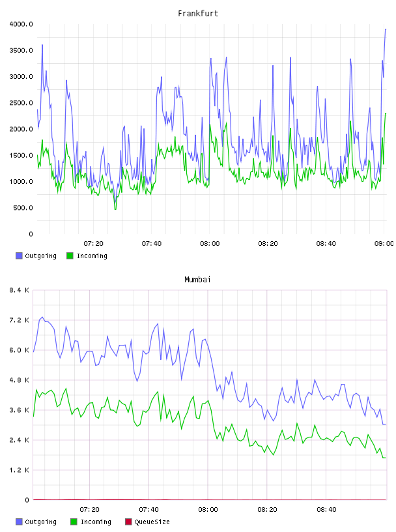Click the 08:00 time label in Frankfurt chart
396x532 pixels.
pyautogui.click(x=210, y=244)
